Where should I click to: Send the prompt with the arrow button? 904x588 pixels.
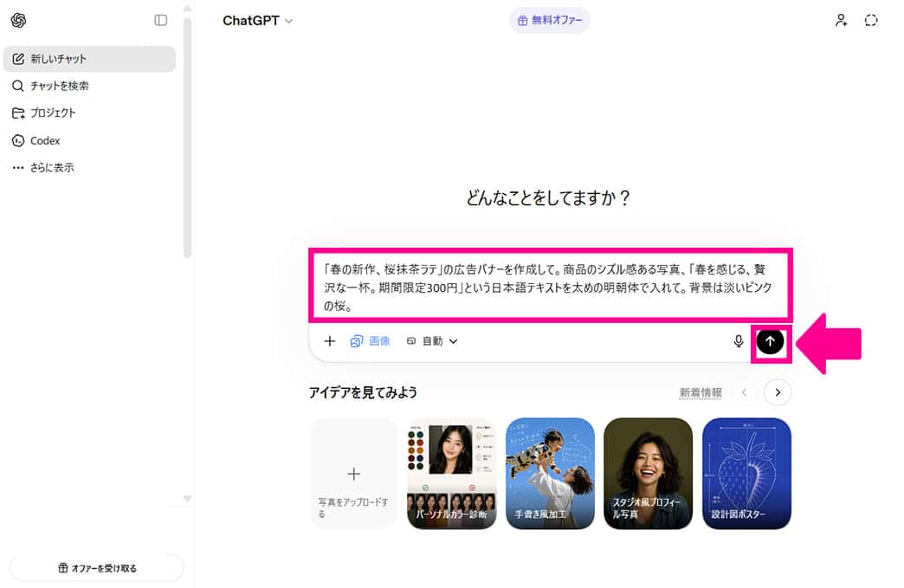tap(770, 342)
